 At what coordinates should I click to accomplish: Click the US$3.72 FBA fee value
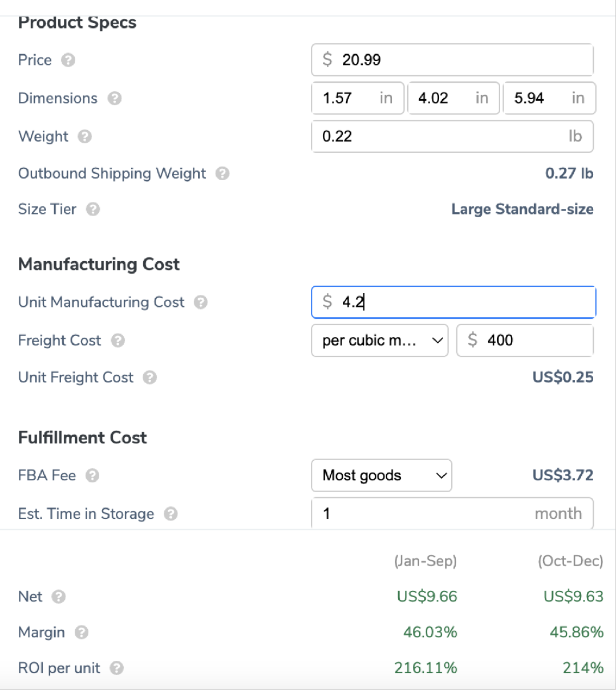point(563,476)
